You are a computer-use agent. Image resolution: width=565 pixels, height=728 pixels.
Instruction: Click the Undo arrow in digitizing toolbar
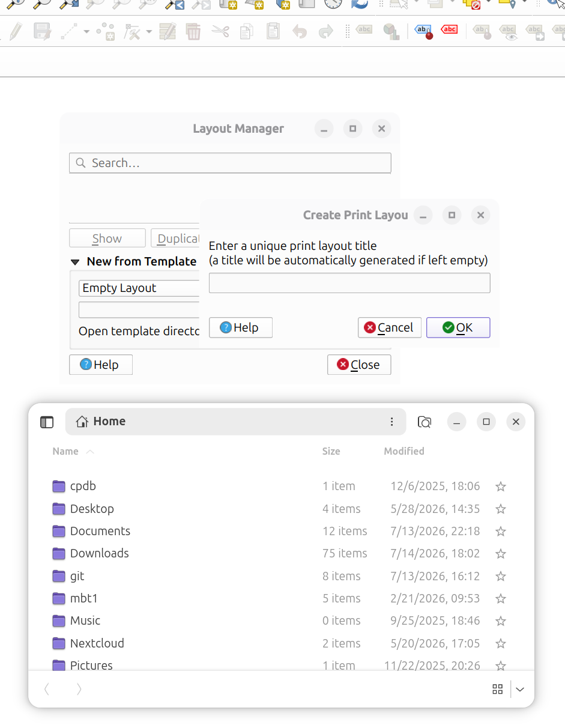tap(300, 31)
